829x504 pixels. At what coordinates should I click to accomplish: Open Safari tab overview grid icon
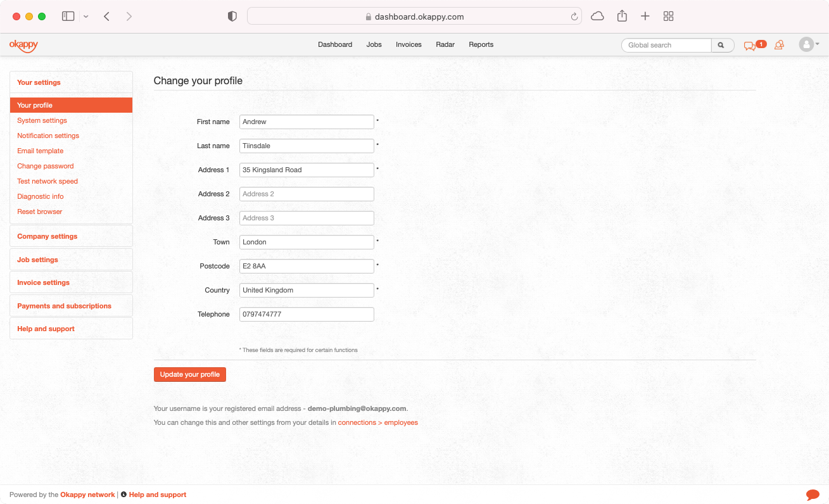pos(668,16)
